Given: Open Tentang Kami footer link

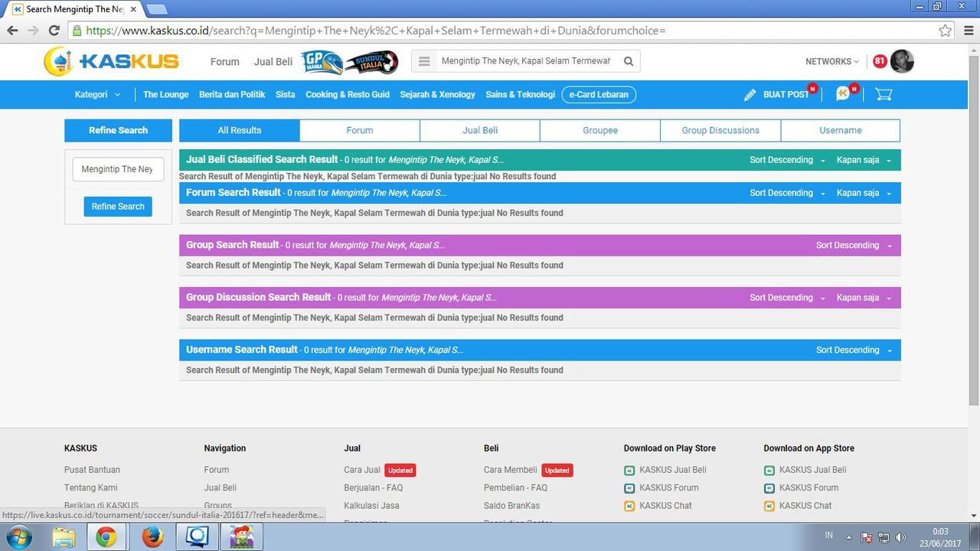Looking at the screenshot, I should pos(91,487).
